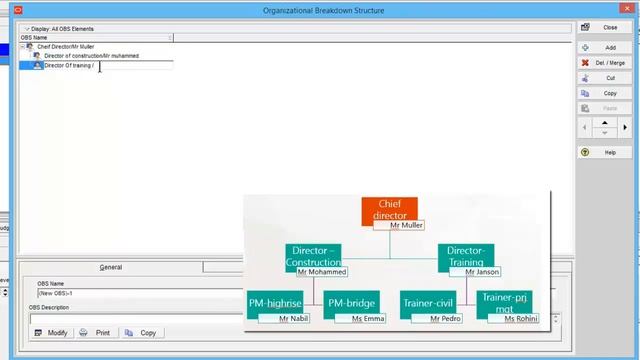Click the 'Mr Janson' name label
Viewport: 640px width, 360px height.
(475, 272)
